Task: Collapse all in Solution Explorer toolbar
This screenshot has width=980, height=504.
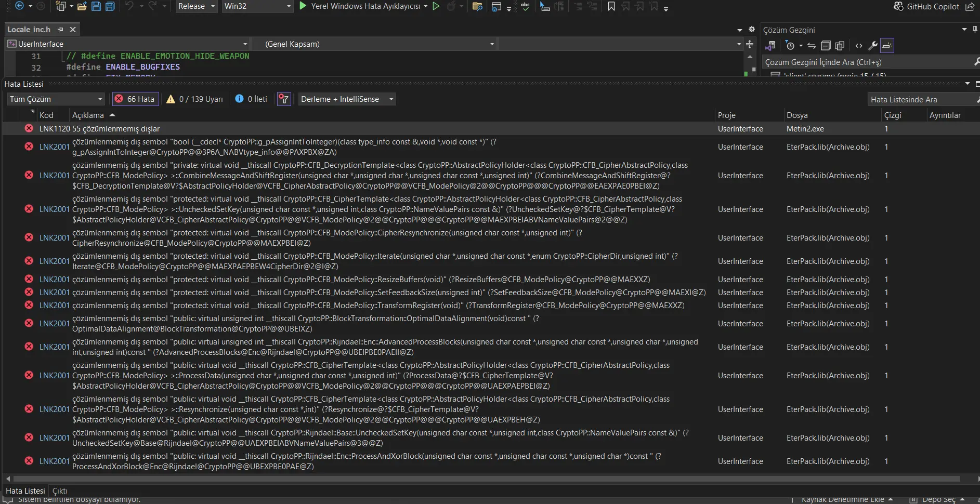Action: (826, 46)
